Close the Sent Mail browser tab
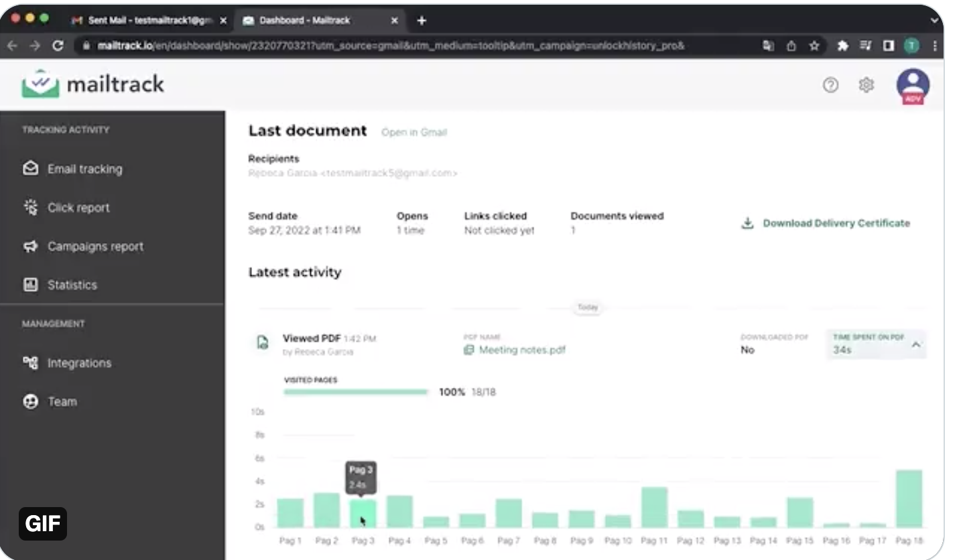961x560 pixels. point(223,21)
